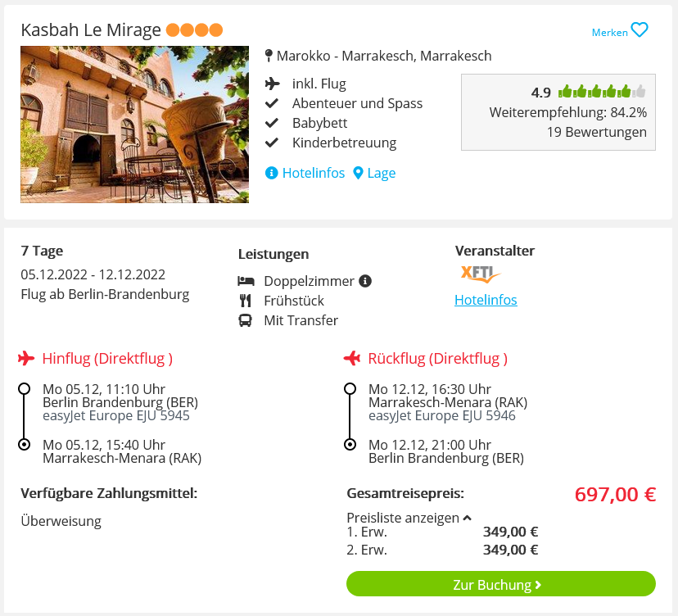
Task: Click the Doppelzimmer info icon
Action: tap(365, 281)
